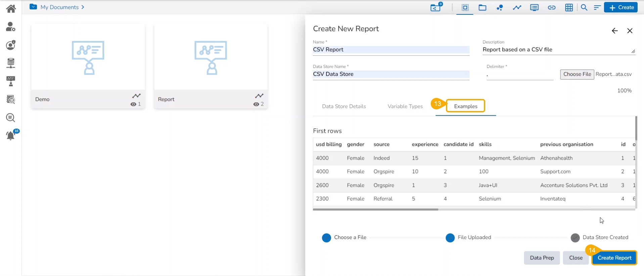This screenshot has width=644, height=276.
Task: Click the Data Store Name input field
Action: (x=391, y=74)
